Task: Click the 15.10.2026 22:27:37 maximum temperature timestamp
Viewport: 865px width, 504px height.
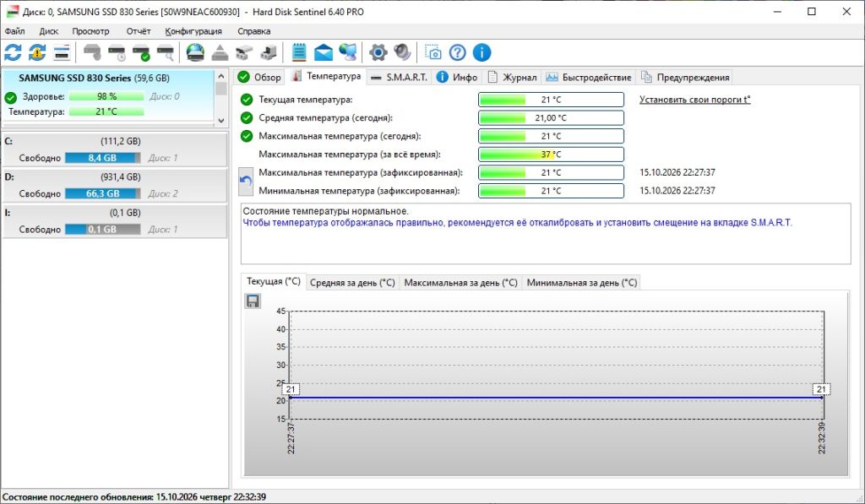Action: [x=677, y=172]
